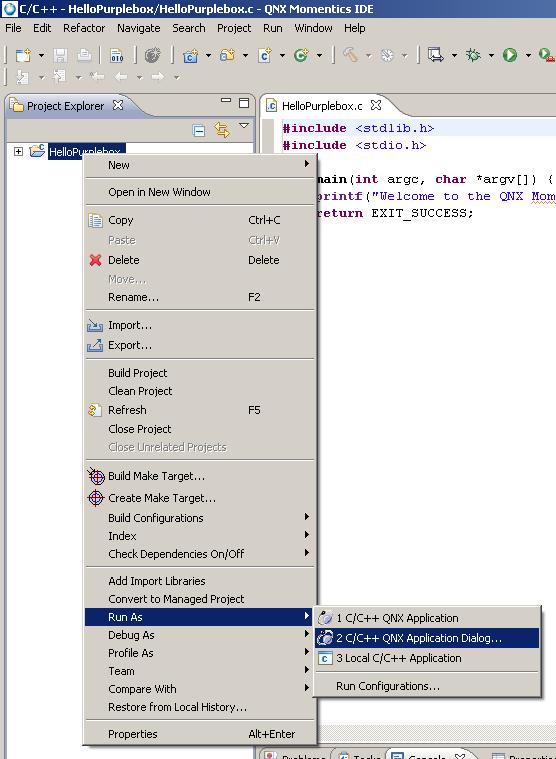The width and height of the screenshot is (556, 759).
Task: Choose 3 Local C/C++ Application
Action: click(x=427, y=658)
